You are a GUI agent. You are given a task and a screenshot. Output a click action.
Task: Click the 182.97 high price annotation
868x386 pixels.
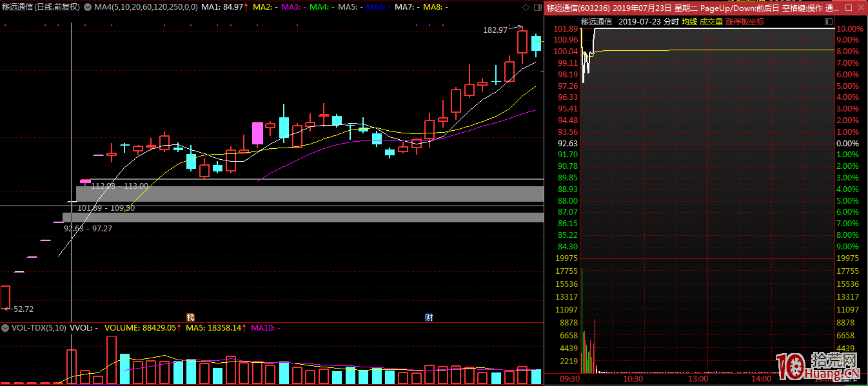[495, 30]
